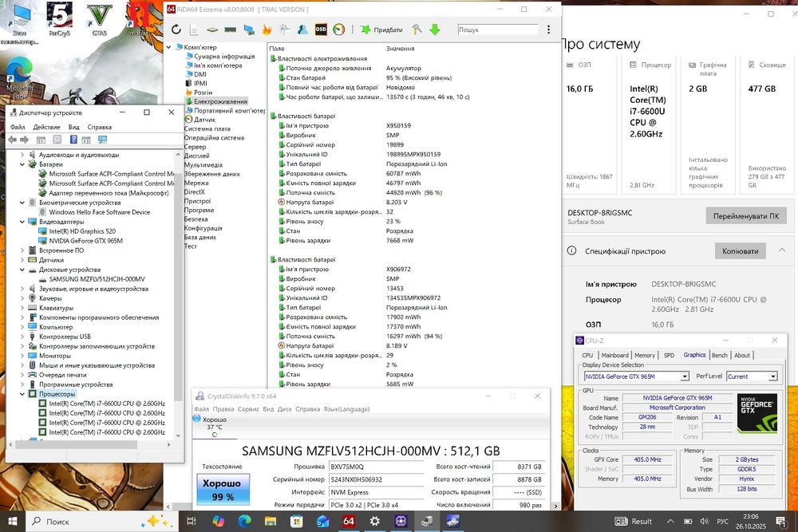Open the Memory tab in CPU-Z
The height and width of the screenshot is (532, 798).
pyautogui.click(x=645, y=355)
